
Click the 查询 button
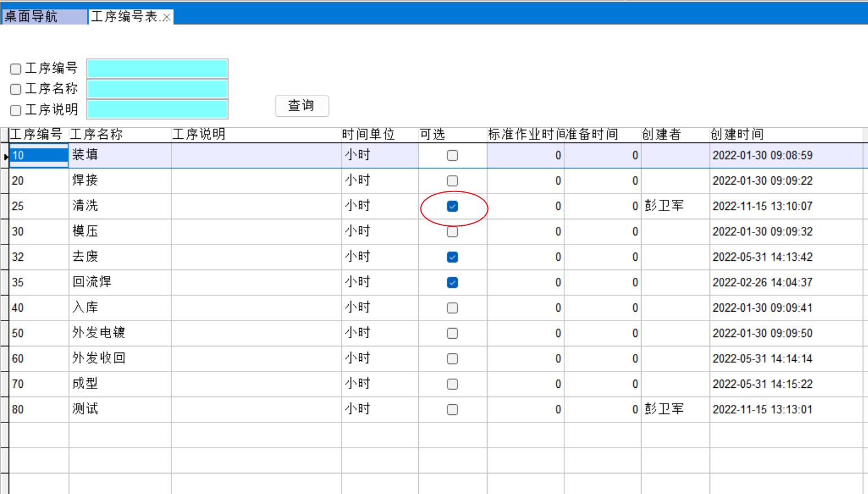302,106
